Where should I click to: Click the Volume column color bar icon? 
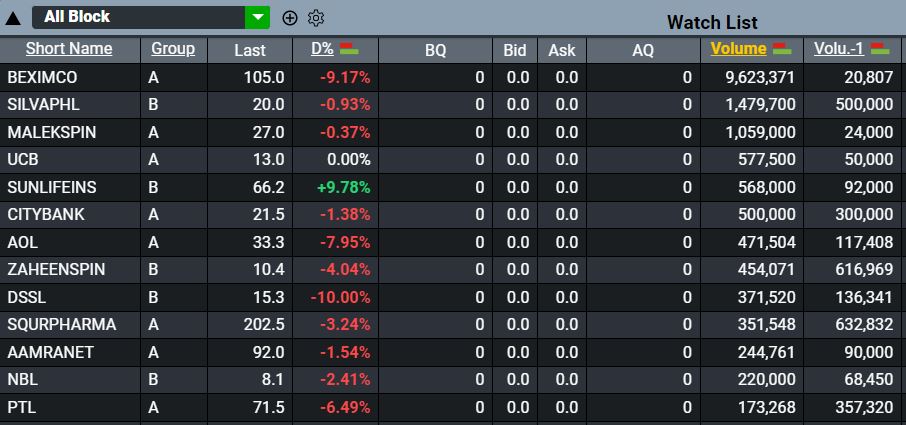pyautogui.click(x=782, y=48)
